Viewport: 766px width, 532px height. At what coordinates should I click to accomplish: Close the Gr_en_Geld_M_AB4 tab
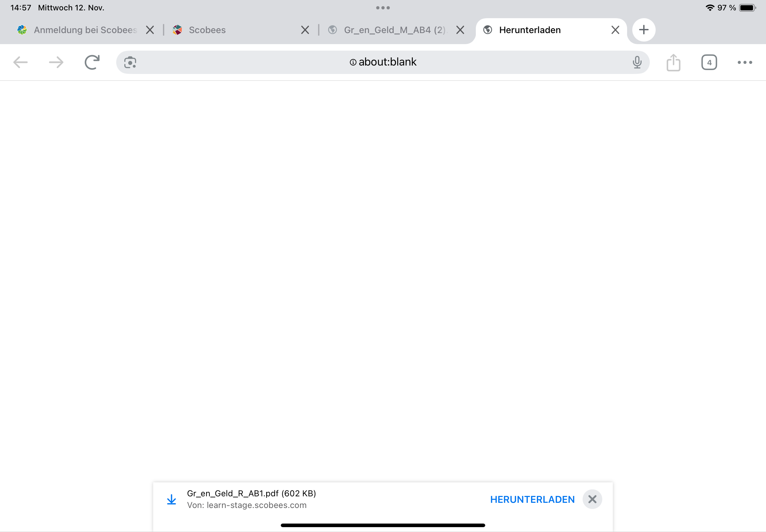(x=460, y=30)
